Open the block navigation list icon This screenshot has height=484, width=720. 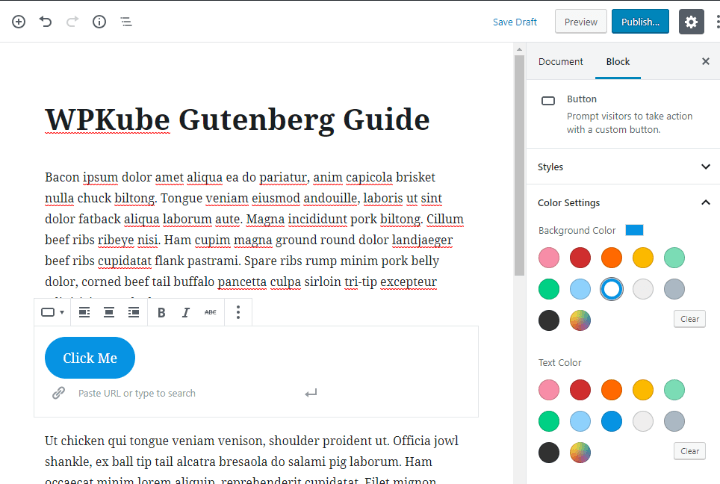pos(126,22)
